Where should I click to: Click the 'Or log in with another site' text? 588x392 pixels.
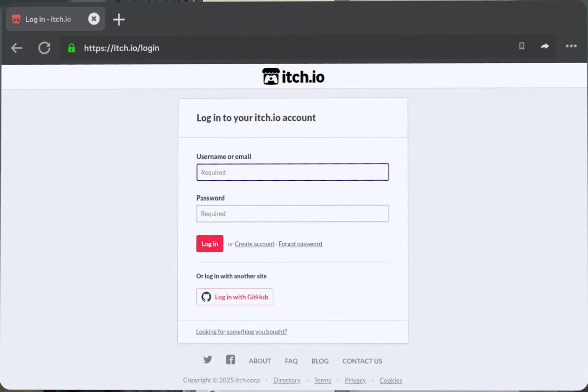(232, 276)
